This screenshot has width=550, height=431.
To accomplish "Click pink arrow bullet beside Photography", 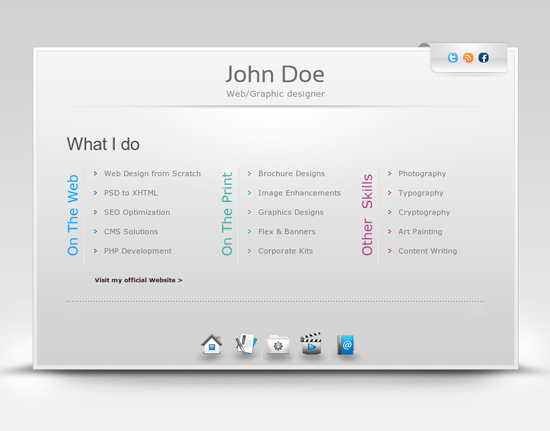I will coord(389,174).
